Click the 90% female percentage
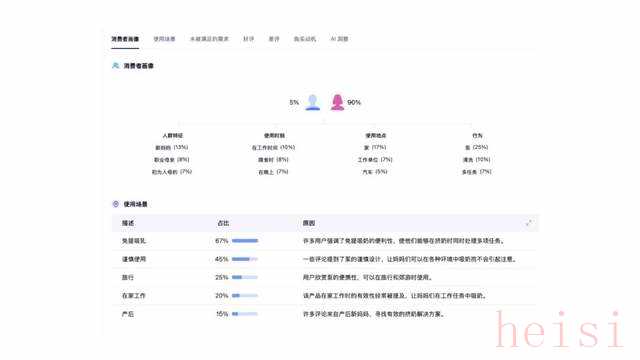 point(354,102)
